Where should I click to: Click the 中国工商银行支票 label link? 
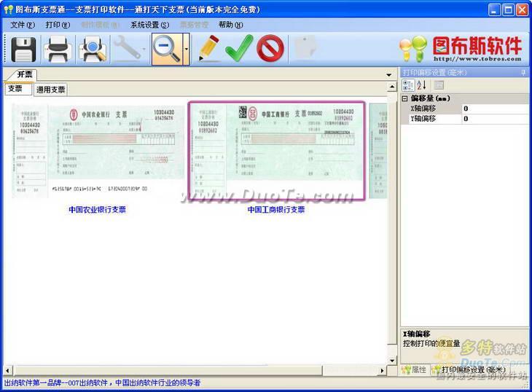(276, 210)
